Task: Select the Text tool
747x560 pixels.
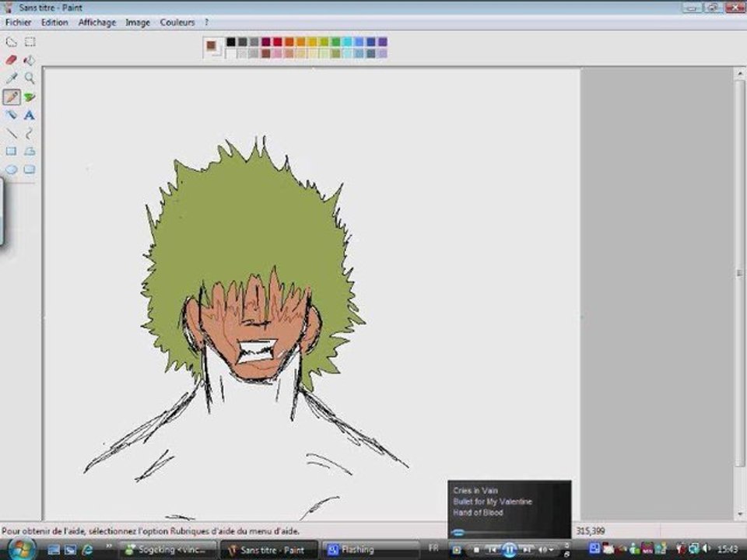Action: pos(30,115)
